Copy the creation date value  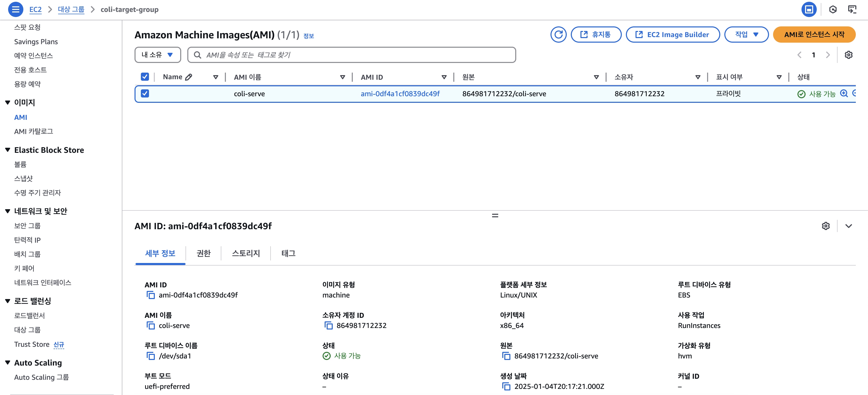click(x=506, y=386)
